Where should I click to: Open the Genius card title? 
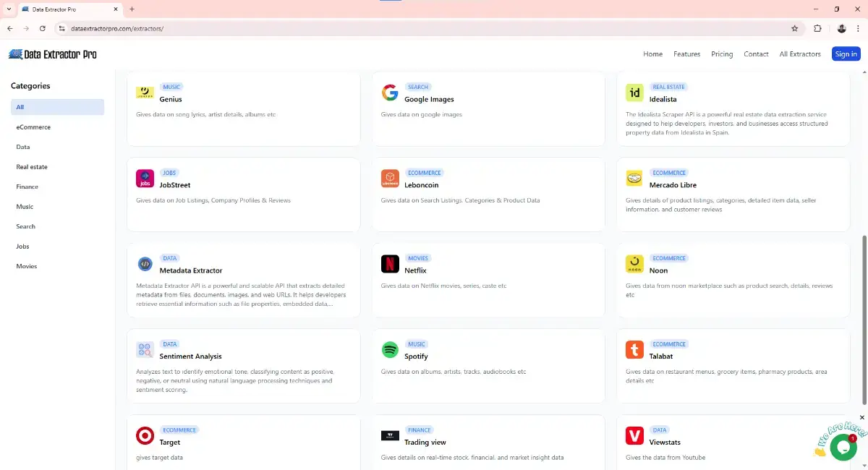(171, 99)
